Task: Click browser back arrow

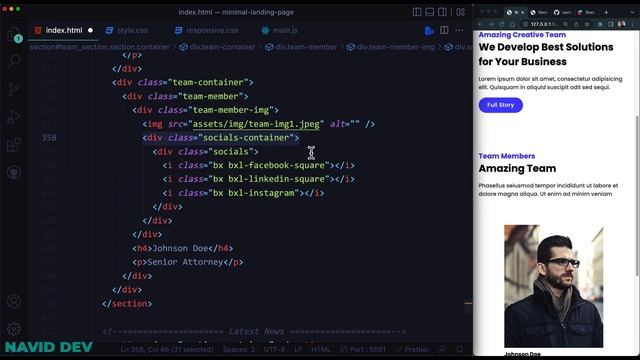Action: pyautogui.click(x=481, y=24)
